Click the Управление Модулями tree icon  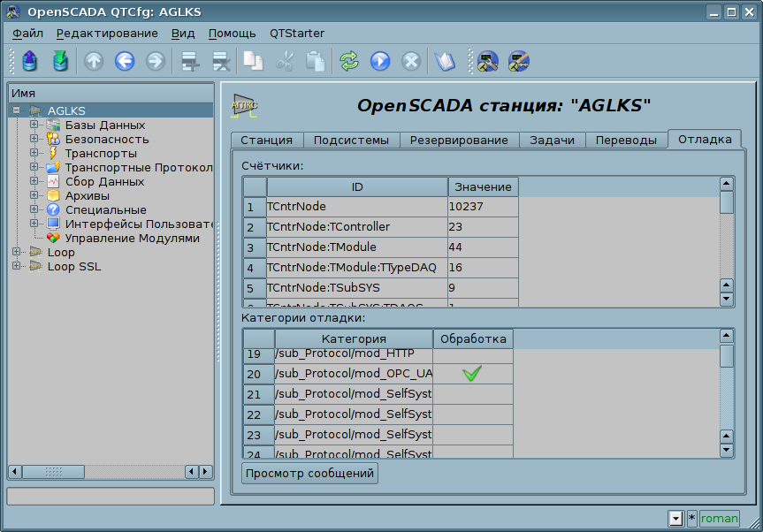coord(53,238)
